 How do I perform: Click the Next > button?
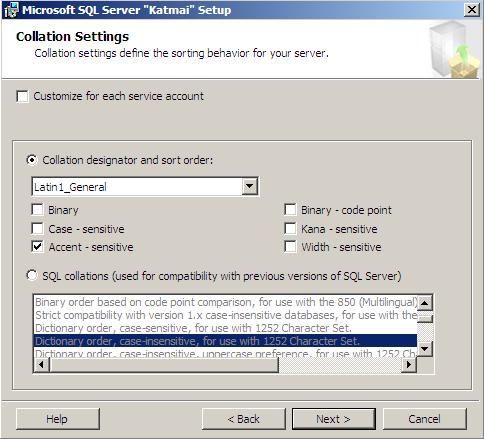click(334, 419)
